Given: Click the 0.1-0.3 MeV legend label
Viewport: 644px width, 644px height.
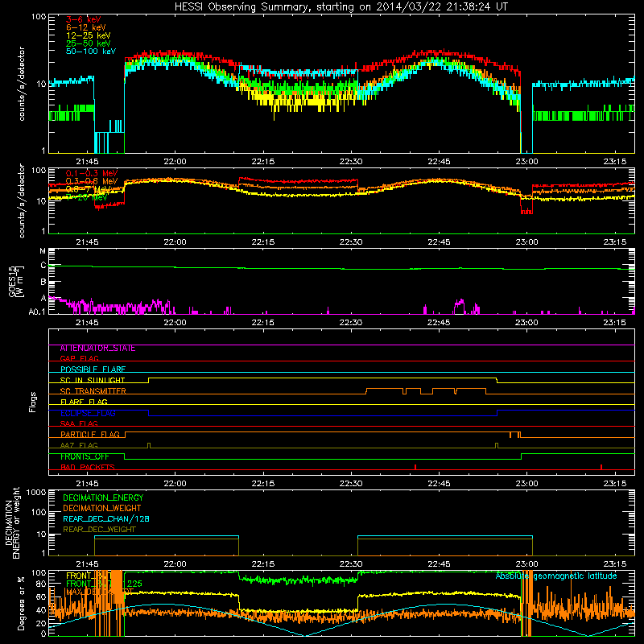Looking at the screenshot, I should coord(92,173).
